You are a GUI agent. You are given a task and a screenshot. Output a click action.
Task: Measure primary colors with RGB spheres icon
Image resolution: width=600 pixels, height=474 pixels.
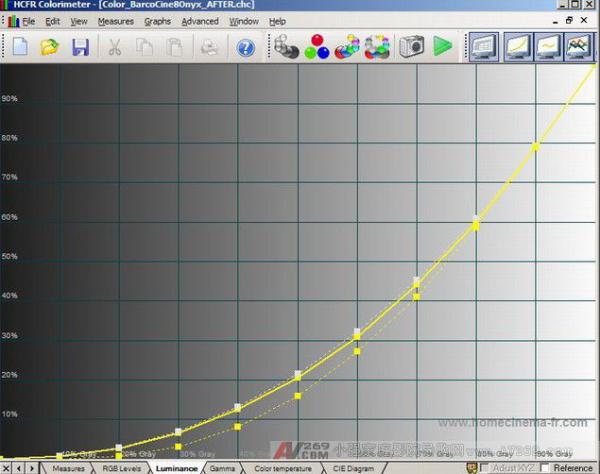316,47
